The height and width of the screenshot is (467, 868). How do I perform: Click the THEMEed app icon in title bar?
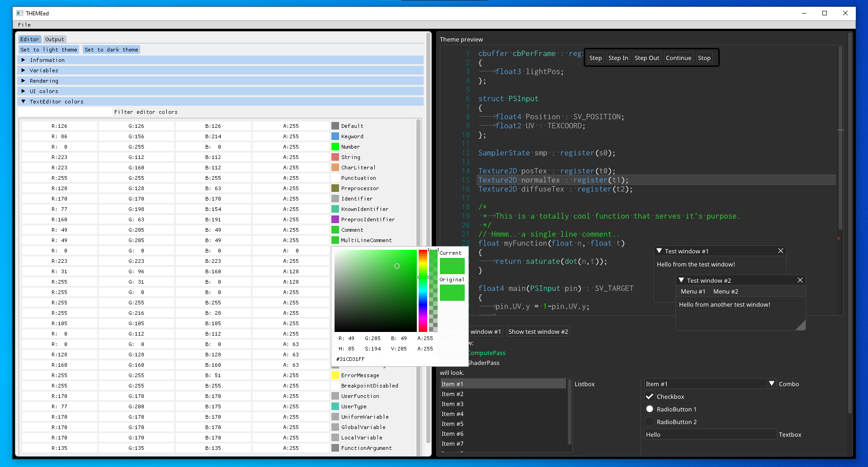[19, 13]
